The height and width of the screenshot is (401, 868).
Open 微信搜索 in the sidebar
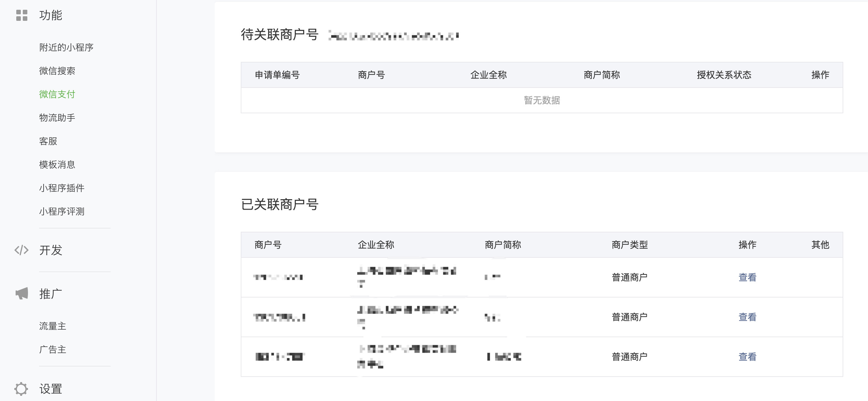(57, 71)
